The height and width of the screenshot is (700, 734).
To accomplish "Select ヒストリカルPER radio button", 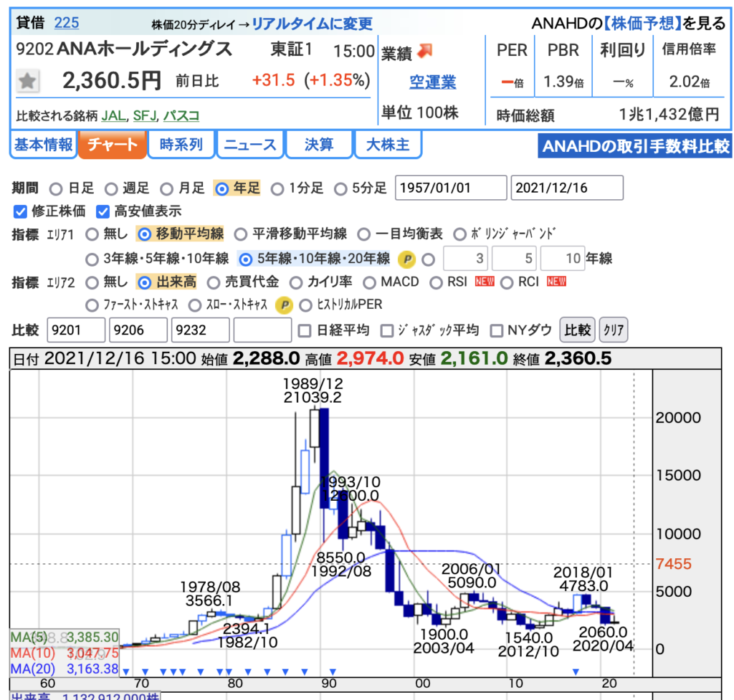I will 305,305.
